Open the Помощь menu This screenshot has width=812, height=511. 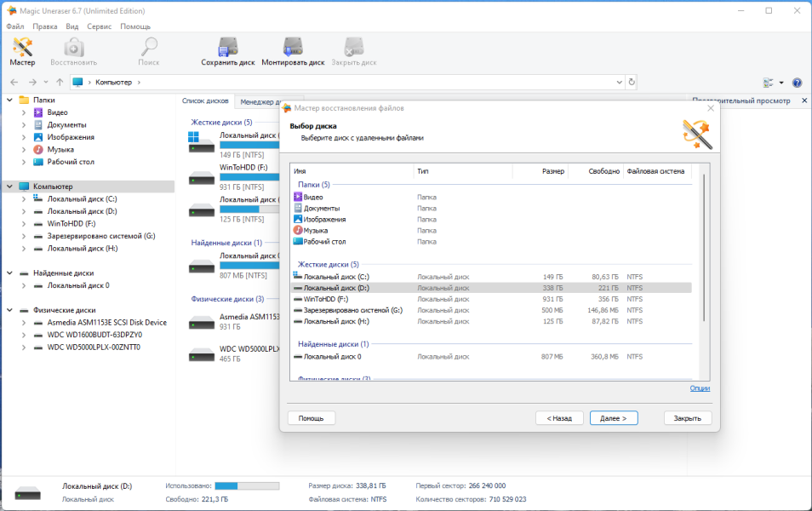135,26
